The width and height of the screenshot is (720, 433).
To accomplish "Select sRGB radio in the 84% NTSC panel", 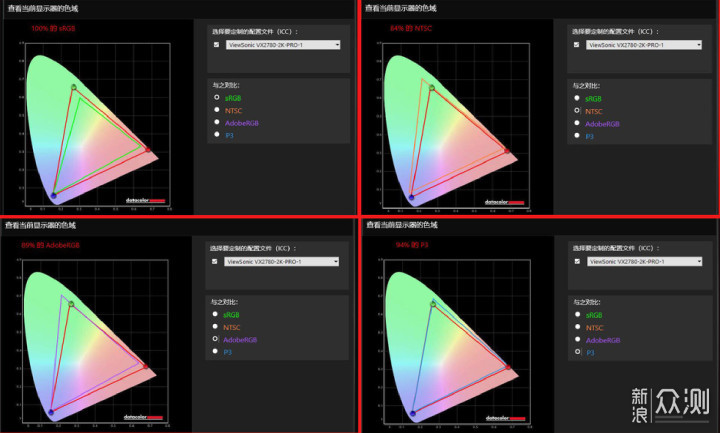I will (x=577, y=98).
